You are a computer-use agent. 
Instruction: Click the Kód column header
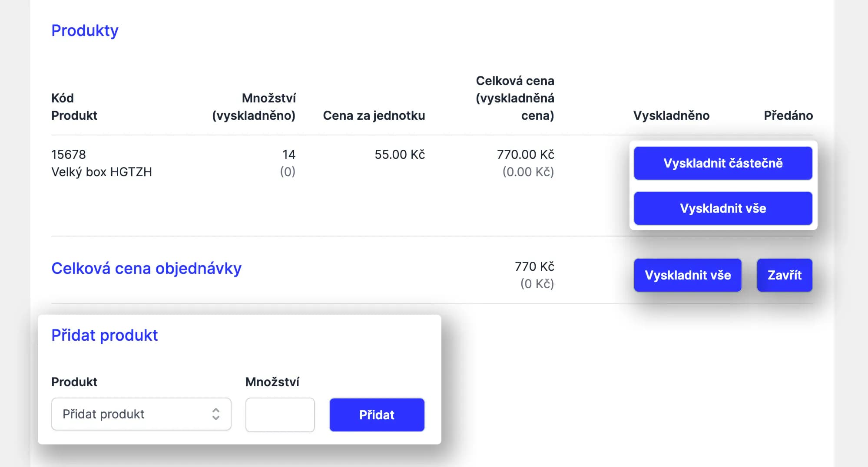tap(63, 98)
